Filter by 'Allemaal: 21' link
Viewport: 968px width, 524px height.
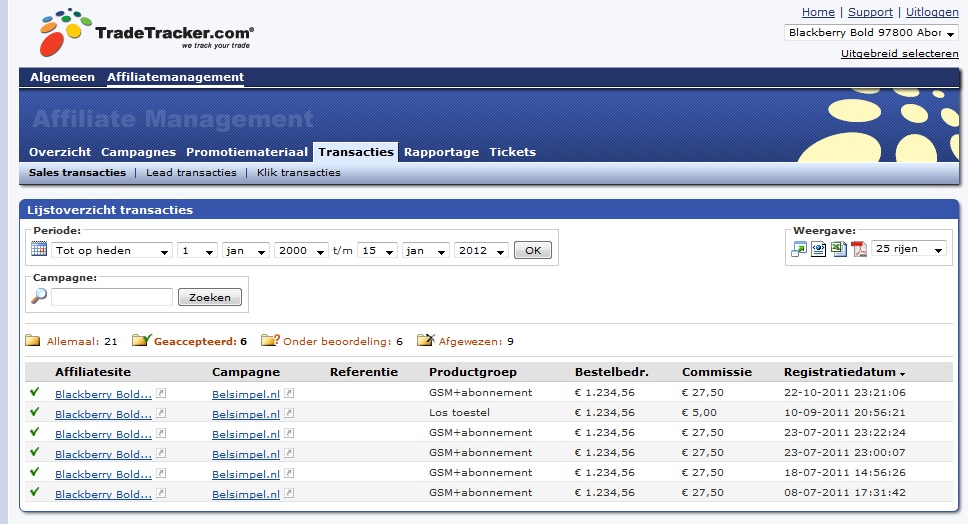click(x=82, y=341)
